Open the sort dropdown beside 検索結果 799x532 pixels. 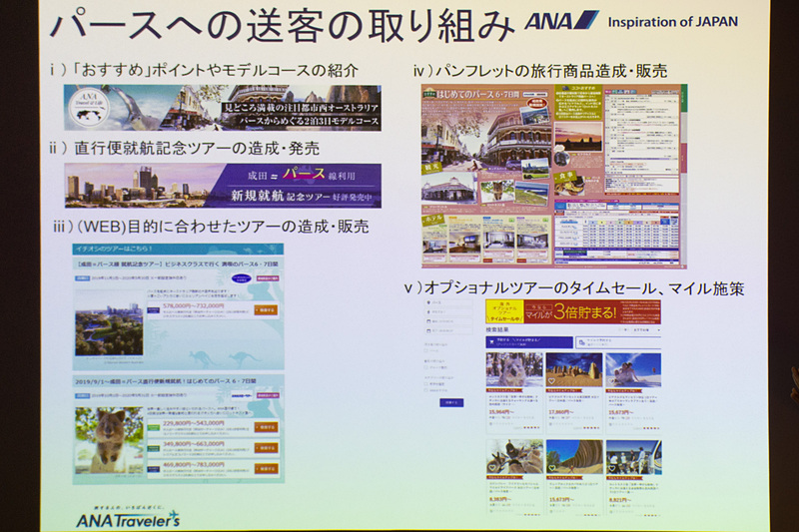[645, 330]
